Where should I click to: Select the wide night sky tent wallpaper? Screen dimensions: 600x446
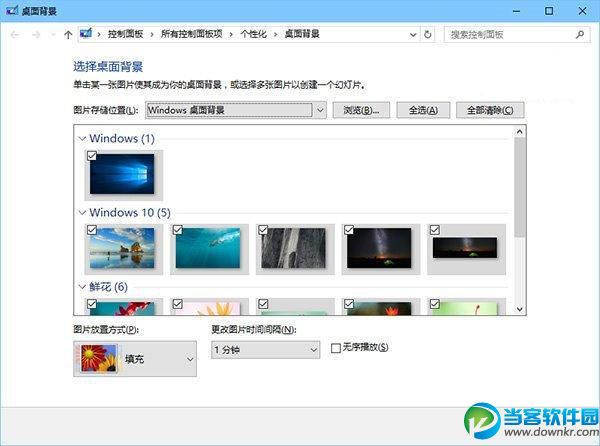pos(465,248)
